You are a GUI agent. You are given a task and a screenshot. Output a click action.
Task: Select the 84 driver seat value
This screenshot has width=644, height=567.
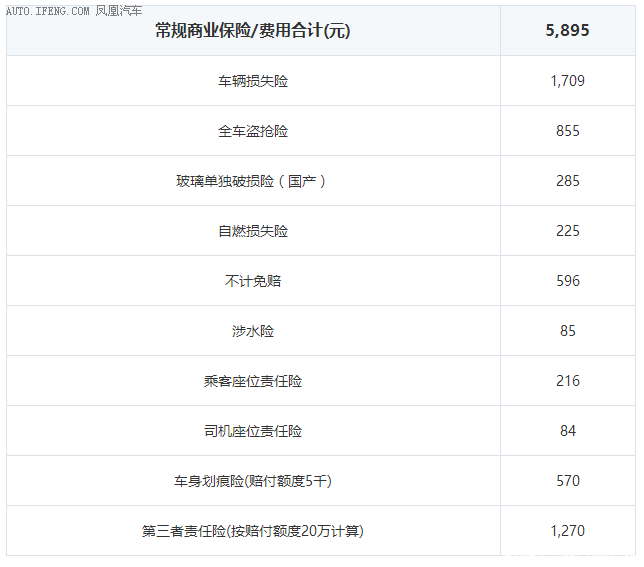tap(567, 431)
